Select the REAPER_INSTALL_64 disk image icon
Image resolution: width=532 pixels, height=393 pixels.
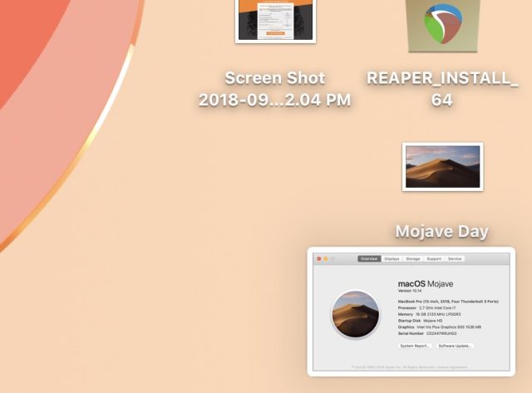(x=443, y=26)
